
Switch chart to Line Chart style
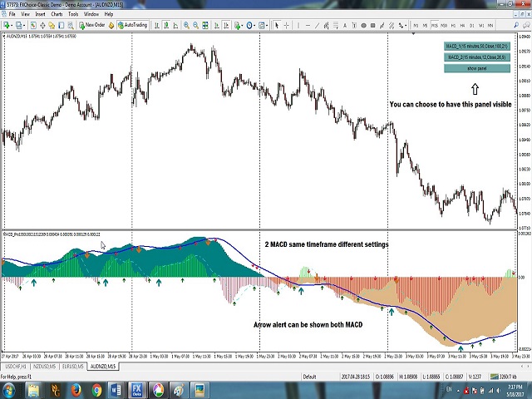tap(175, 25)
